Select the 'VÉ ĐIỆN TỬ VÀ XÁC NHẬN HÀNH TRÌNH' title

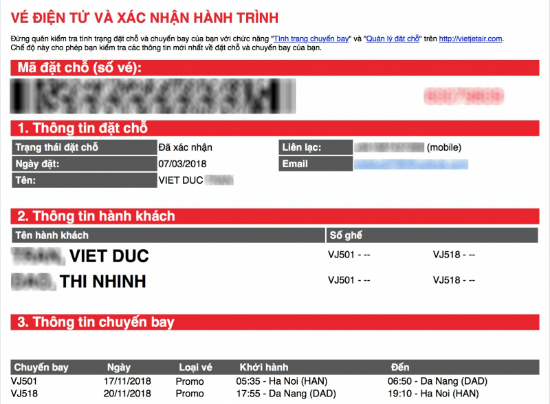point(145,18)
